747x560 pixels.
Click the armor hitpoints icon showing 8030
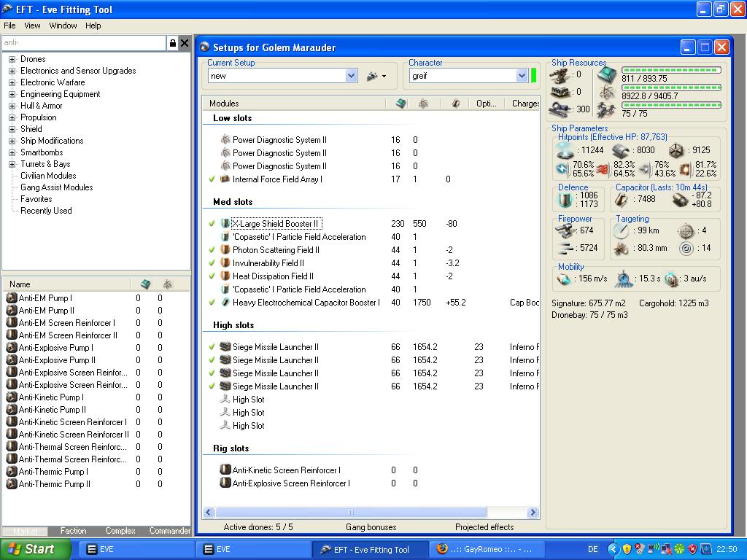(621, 152)
